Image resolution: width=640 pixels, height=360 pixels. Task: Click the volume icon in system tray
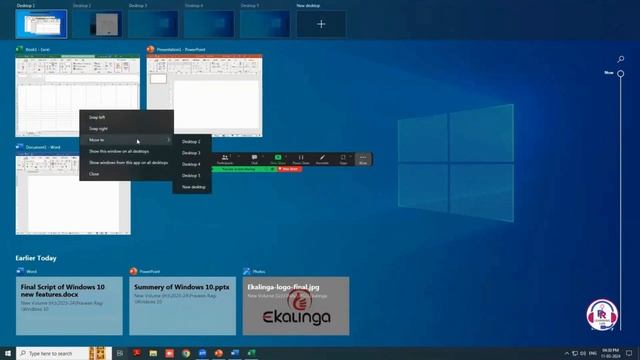point(583,353)
